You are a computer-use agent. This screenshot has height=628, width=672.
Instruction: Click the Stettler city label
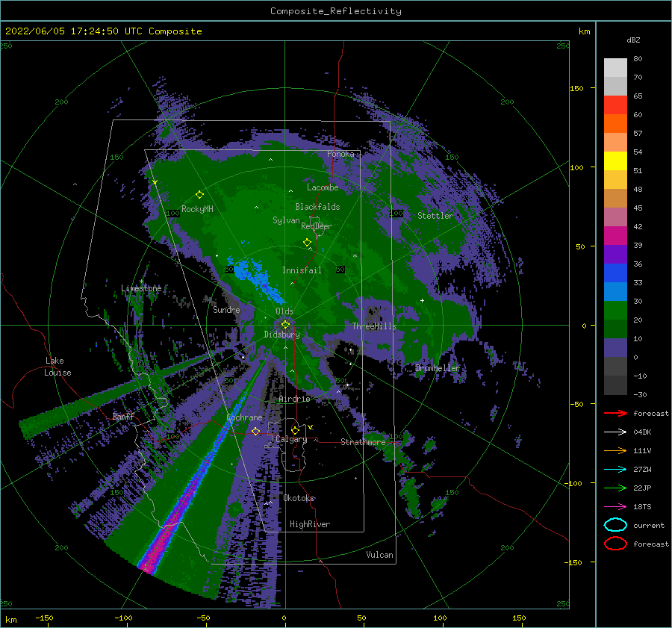coord(435,216)
